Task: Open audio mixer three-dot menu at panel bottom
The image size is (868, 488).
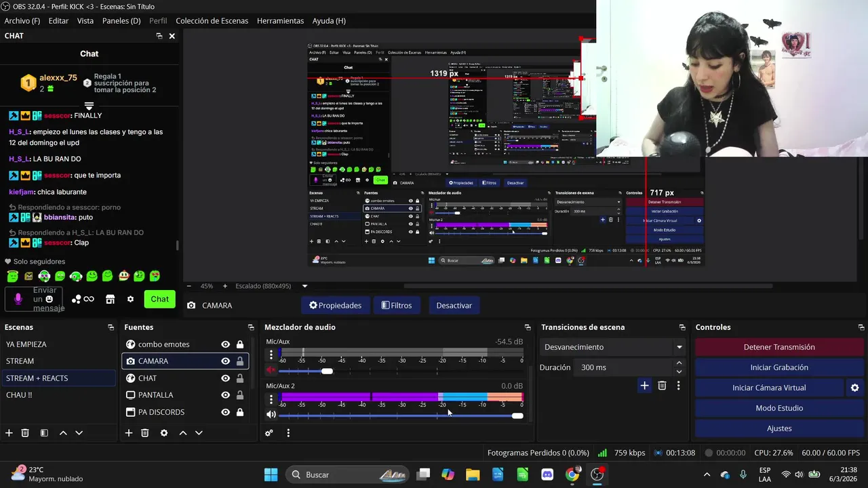Action: (288, 433)
